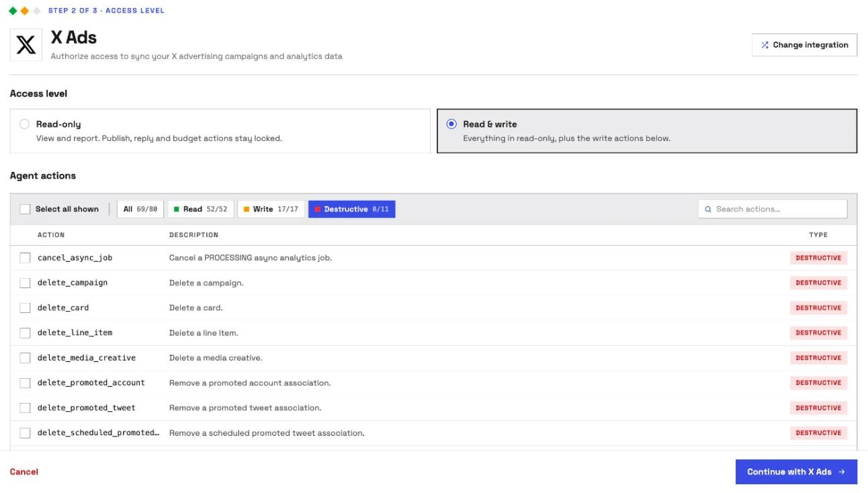Viewport: 868px width, 493px height.
Task: Click the delete_campaign action name
Action: coord(73,283)
